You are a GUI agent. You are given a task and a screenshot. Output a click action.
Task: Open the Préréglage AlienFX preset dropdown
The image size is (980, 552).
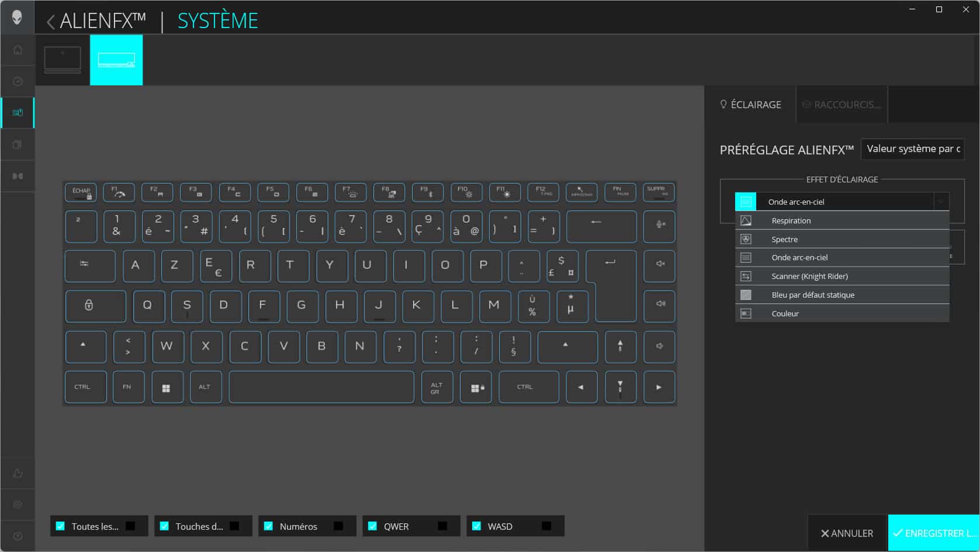point(912,149)
